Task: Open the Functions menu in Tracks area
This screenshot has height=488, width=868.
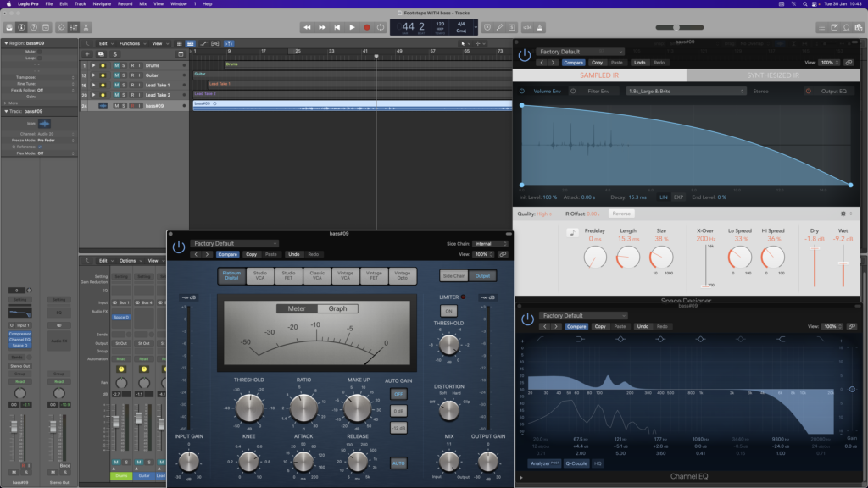Action: coord(131,44)
